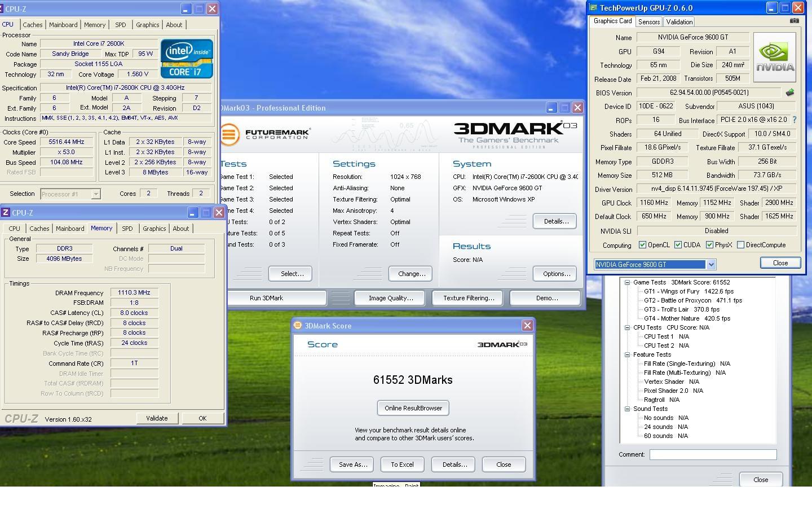Select GT4 - Mother Nature row

click(687, 318)
